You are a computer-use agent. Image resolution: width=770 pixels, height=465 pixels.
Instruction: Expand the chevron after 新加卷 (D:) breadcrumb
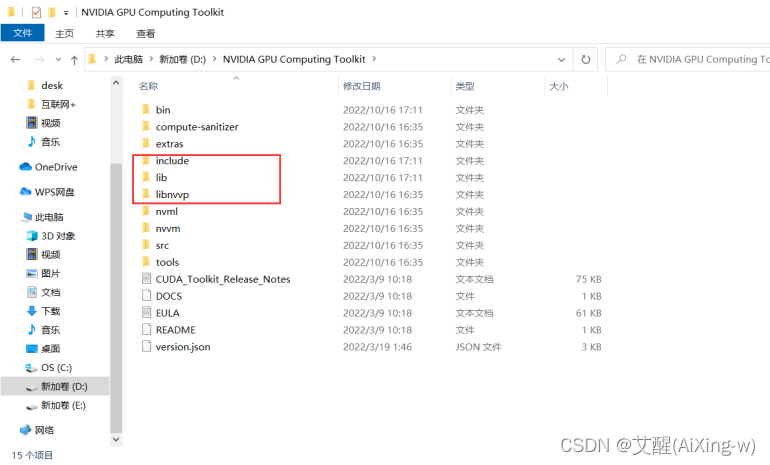pyautogui.click(x=214, y=59)
